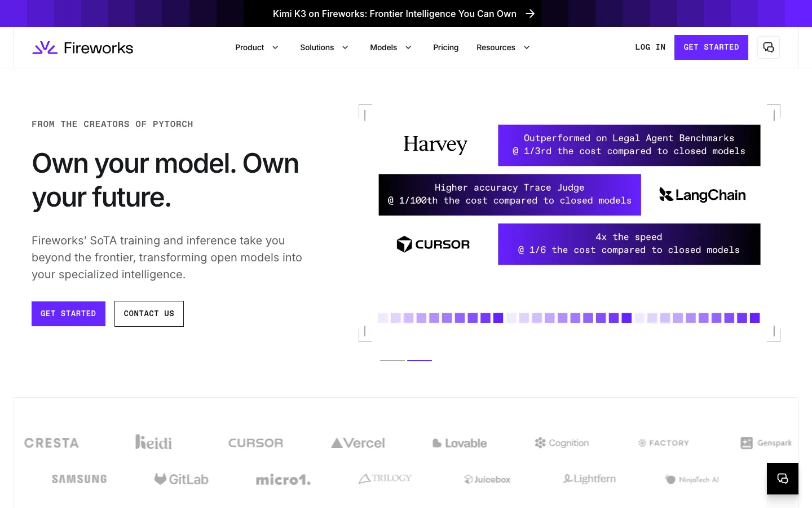Viewport: 812px width, 508px height.
Task: Open the chat icon button in the header
Action: (769, 47)
